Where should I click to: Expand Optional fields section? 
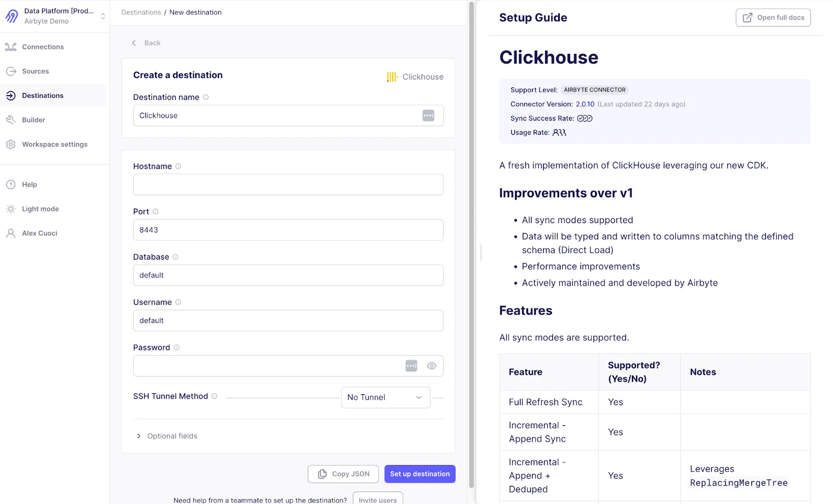[167, 436]
